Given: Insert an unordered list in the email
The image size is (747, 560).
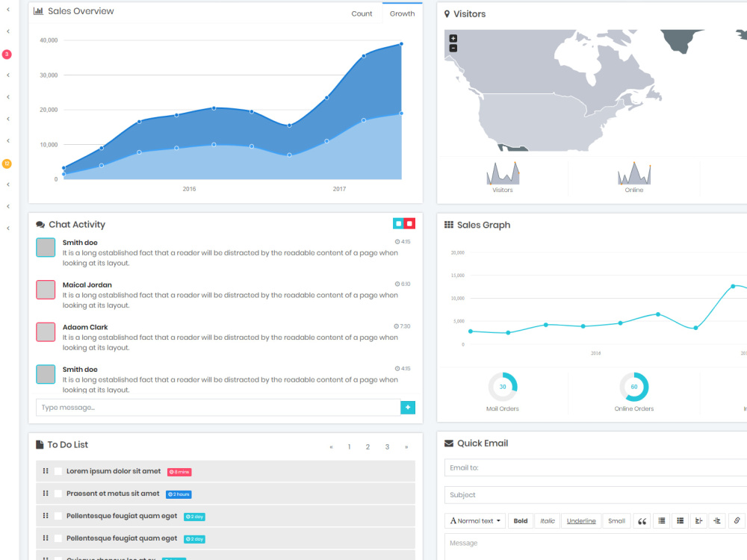Looking at the screenshot, I should click(662, 521).
